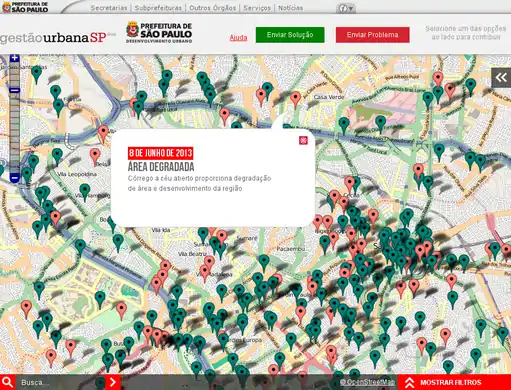Click the Área Degradada popup title
This screenshot has width=511, height=390.
[161, 167]
